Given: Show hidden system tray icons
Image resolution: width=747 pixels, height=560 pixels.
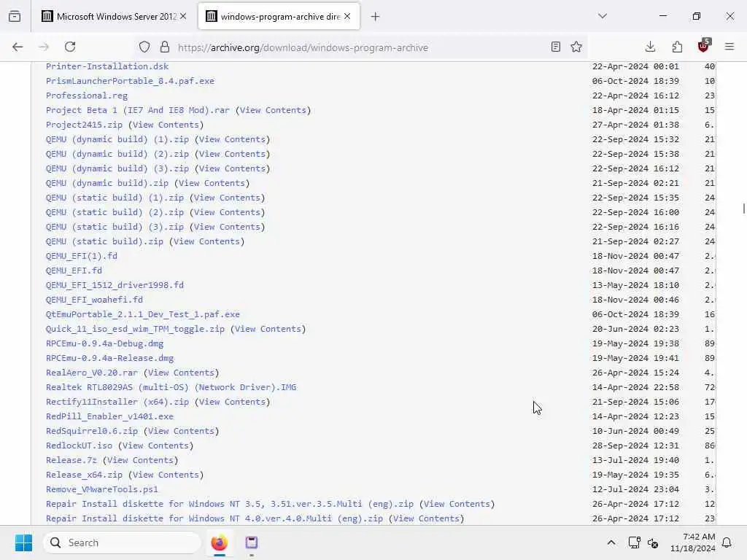Looking at the screenshot, I should (611, 542).
